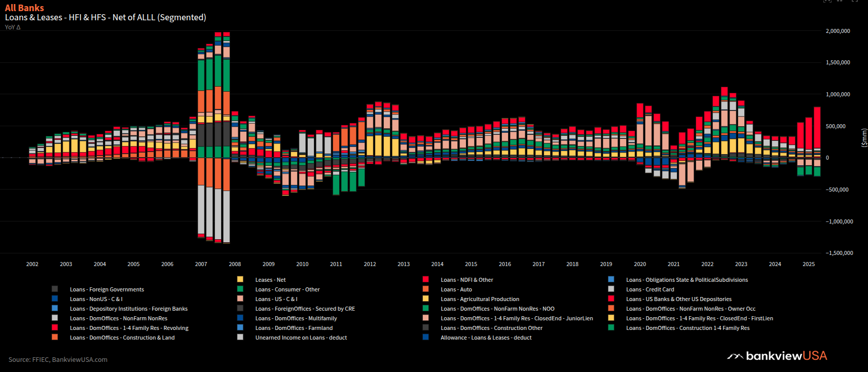Select the 'Loans - DomOffices - NonFarm NonRes - Owner Occ' label
This screenshot has height=372, width=868.
point(691,309)
